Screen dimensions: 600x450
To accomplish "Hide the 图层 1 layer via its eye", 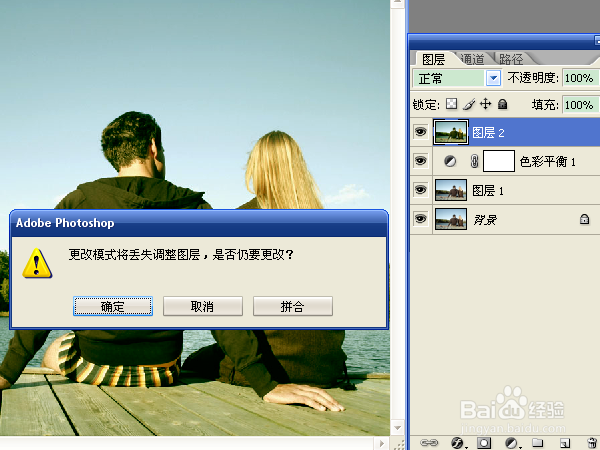I will (x=421, y=190).
